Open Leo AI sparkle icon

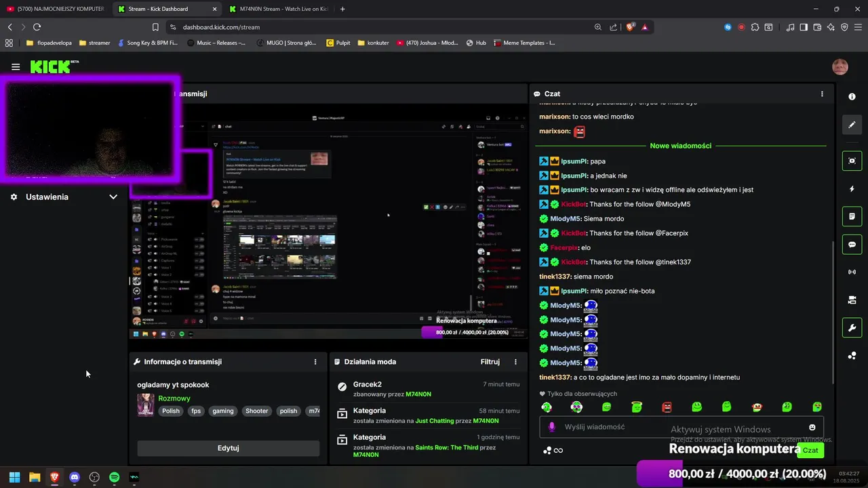click(x=831, y=27)
